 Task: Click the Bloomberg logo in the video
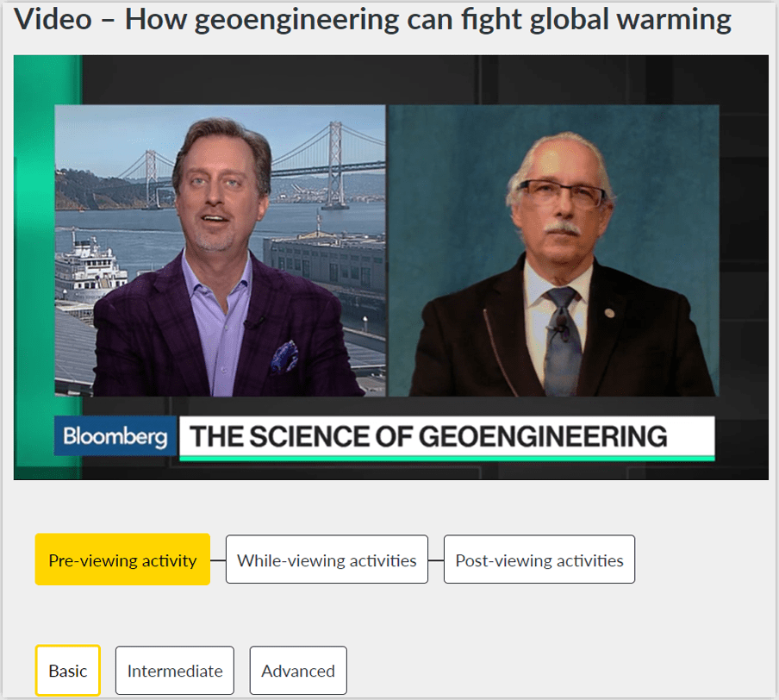point(115,436)
